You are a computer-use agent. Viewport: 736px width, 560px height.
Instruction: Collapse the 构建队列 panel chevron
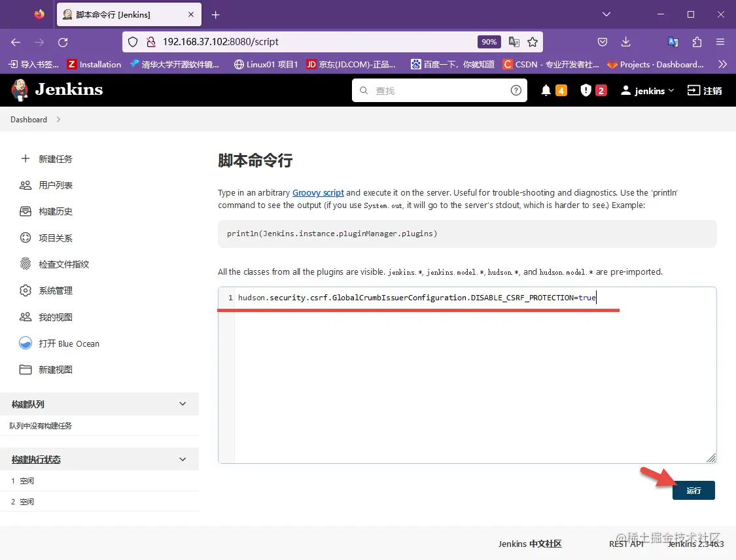pyautogui.click(x=183, y=404)
